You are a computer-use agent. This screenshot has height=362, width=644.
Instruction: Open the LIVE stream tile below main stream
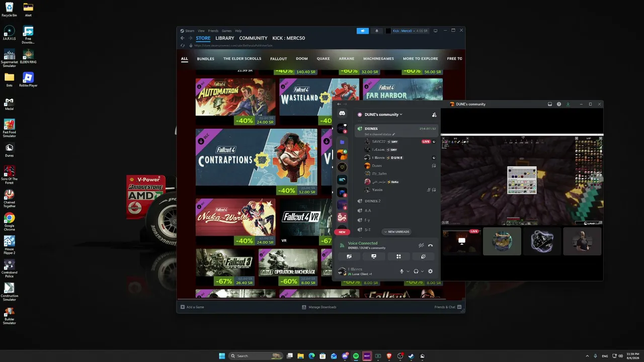click(461, 241)
